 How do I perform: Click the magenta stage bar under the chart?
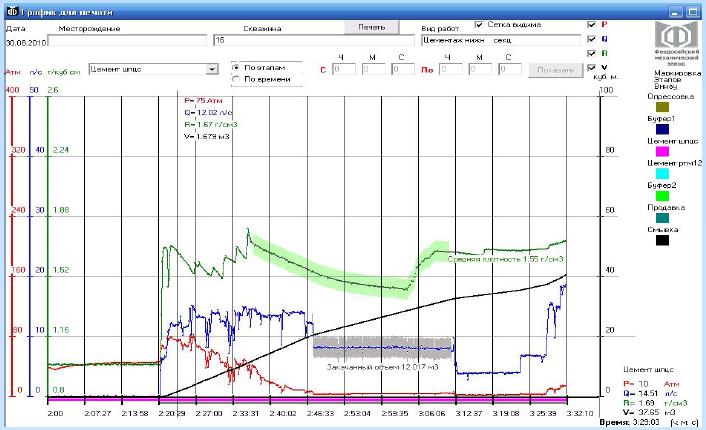[x=307, y=400]
